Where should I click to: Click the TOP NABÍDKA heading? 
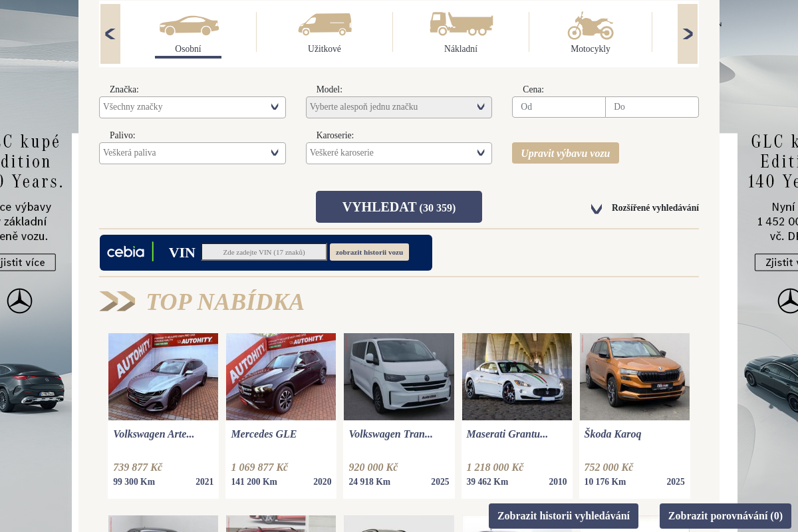coord(225,302)
